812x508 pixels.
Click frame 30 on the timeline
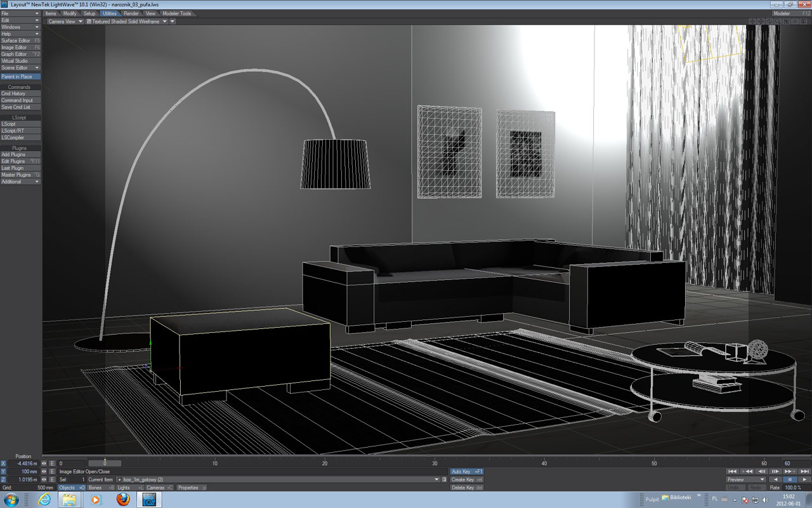(435, 464)
